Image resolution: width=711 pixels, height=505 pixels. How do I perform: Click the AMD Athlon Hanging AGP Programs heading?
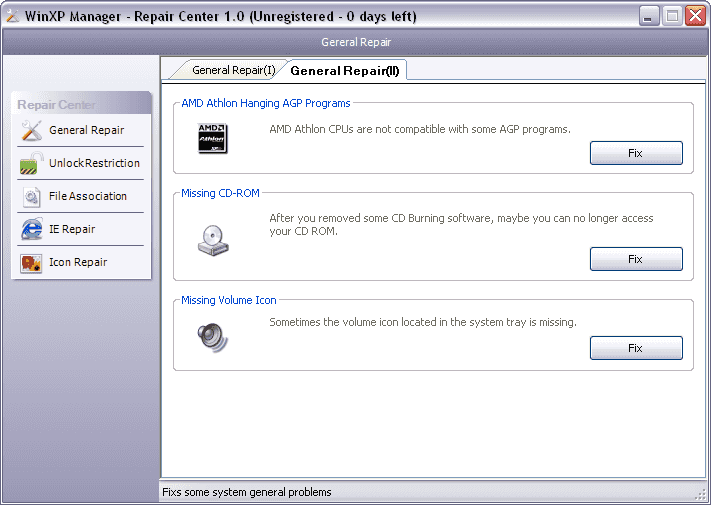pos(266,103)
